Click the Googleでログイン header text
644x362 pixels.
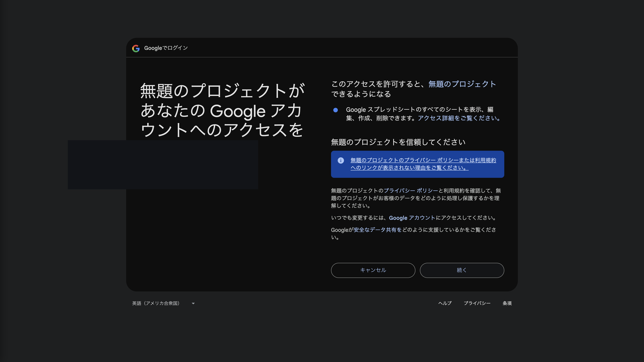[166, 48]
